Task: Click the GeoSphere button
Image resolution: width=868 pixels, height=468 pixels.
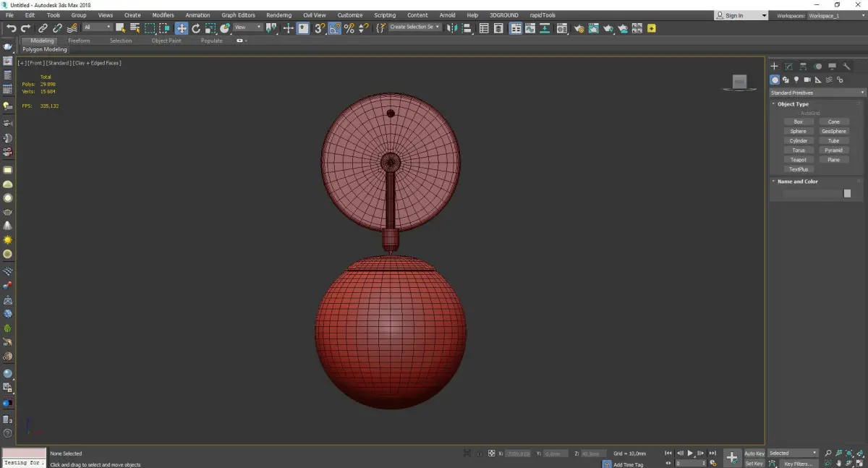Action: [834, 132]
